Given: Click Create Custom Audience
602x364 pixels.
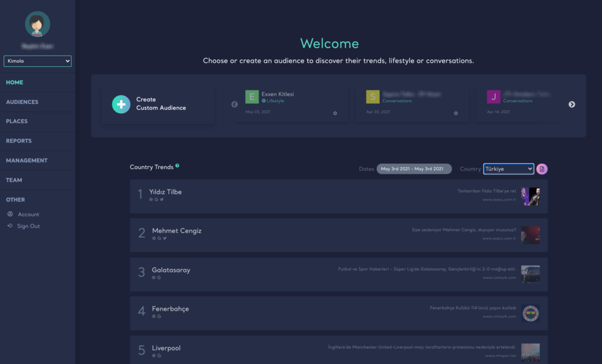Looking at the screenshot, I should point(158,104).
